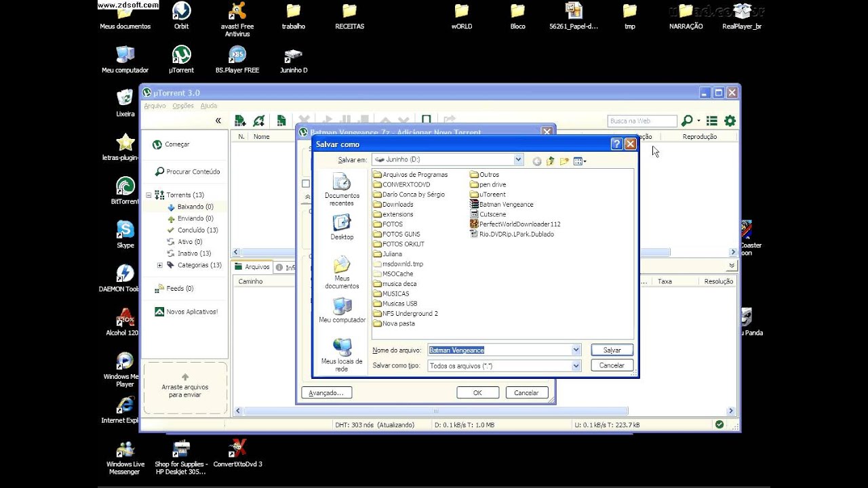Click Começar in the sidebar
The height and width of the screenshot is (488, 868).
coord(177,144)
